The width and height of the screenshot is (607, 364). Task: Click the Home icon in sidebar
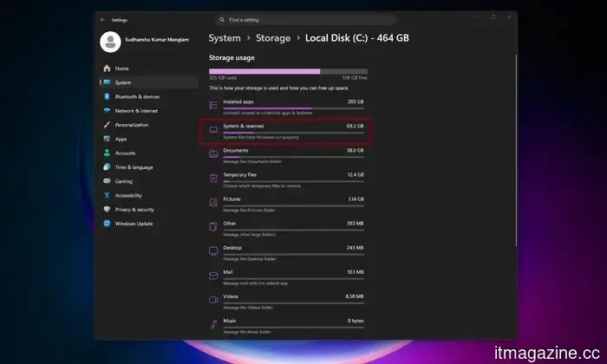[x=107, y=68]
